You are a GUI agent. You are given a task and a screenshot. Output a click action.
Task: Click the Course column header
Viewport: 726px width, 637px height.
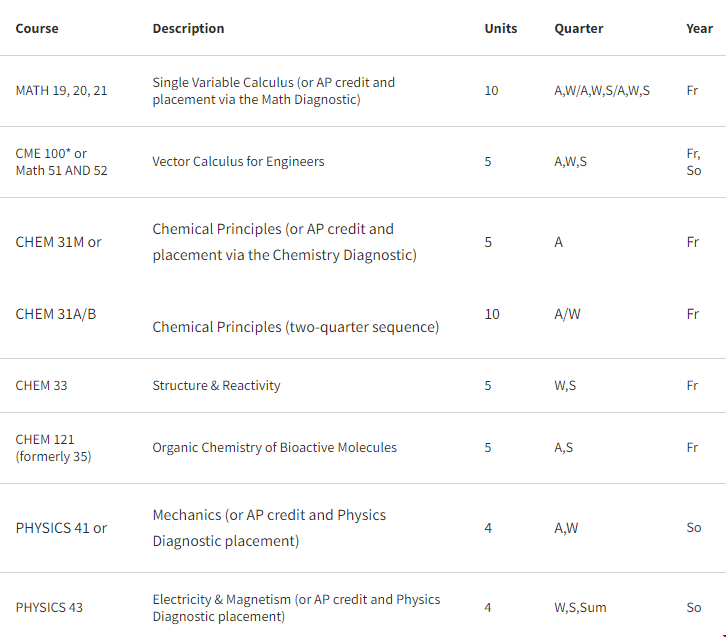(x=37, y=28)
